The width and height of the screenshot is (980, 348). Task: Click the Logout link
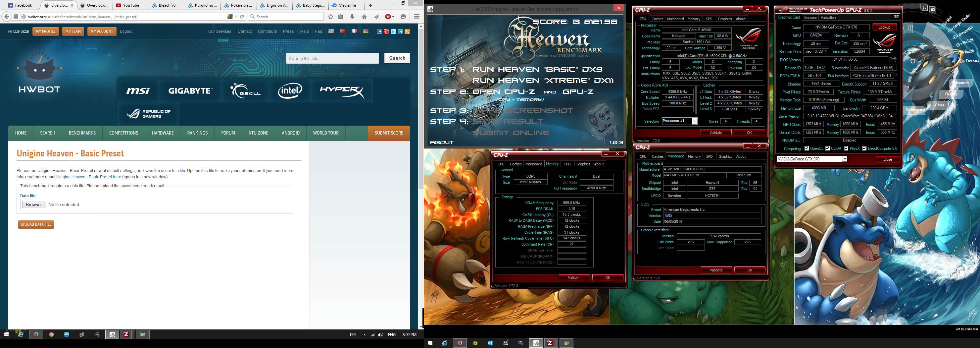[126, 31]
